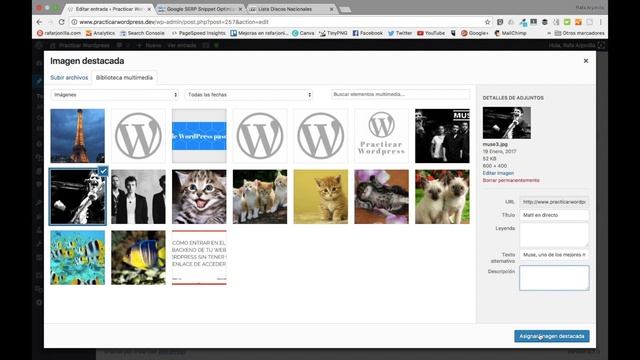The width and height of the screenshot is (640, 360).
Task: Select the two Siamese kittens thumbnail
Action: click(442, 197)
